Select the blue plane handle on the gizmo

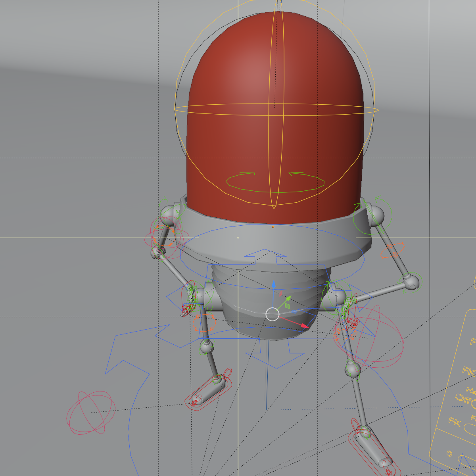(294, 311)
